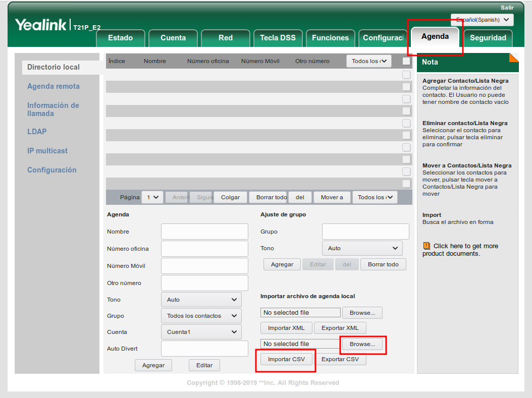Screen dimensions: 532x398
Task: Click the product documents book icon
Action: click(427, 246)
